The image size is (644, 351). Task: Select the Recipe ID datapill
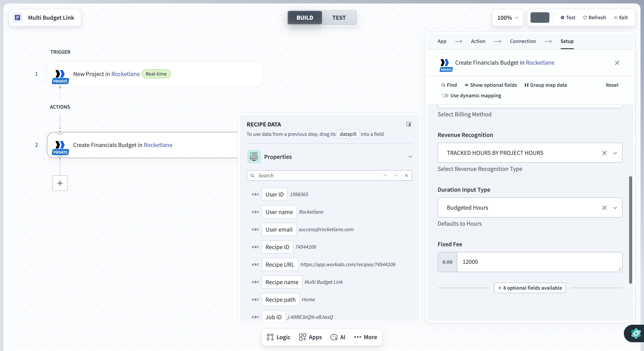tap(277, 247)
